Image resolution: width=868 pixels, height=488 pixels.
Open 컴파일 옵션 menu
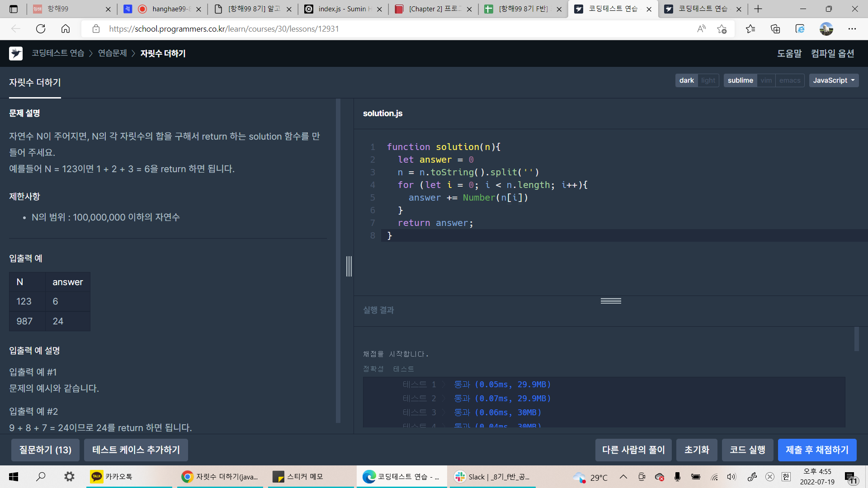click(x=832, y=53)
